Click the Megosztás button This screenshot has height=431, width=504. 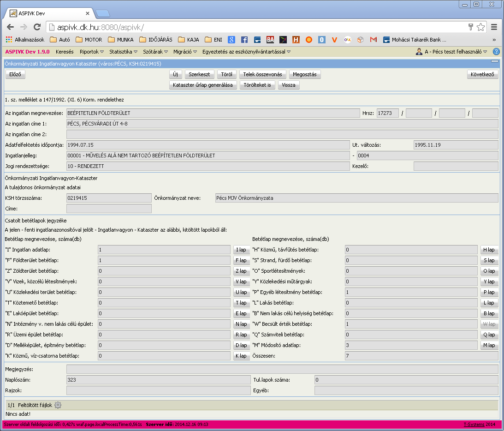tap(305, 74)
